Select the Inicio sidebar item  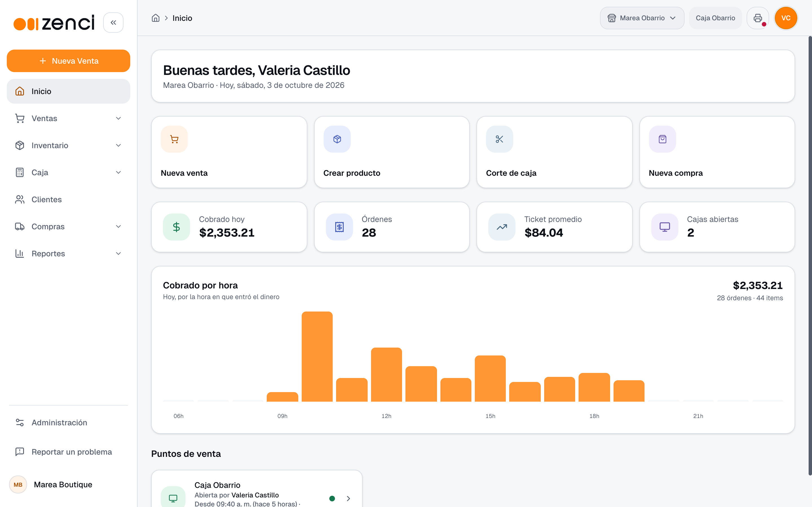(69, 91)
